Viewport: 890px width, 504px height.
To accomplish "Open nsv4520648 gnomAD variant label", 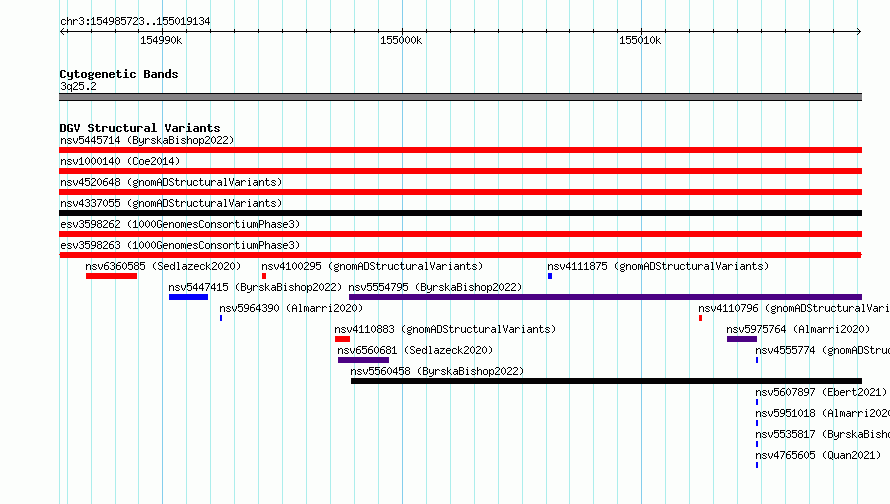I will (x=171, y=182).
